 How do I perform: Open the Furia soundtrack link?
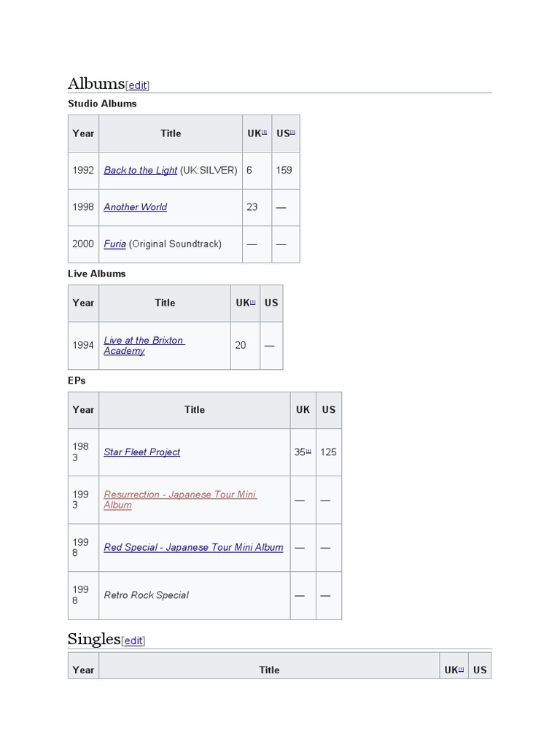point(114,244)
